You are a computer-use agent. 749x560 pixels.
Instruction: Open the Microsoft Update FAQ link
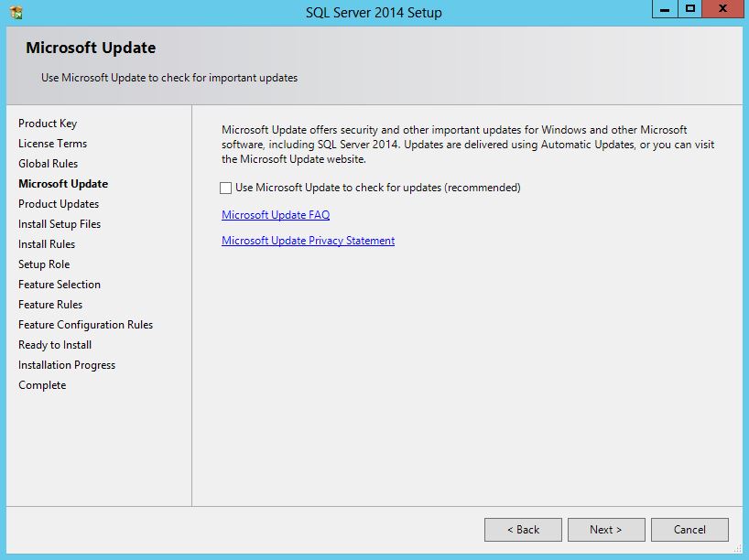pos(276,215)
